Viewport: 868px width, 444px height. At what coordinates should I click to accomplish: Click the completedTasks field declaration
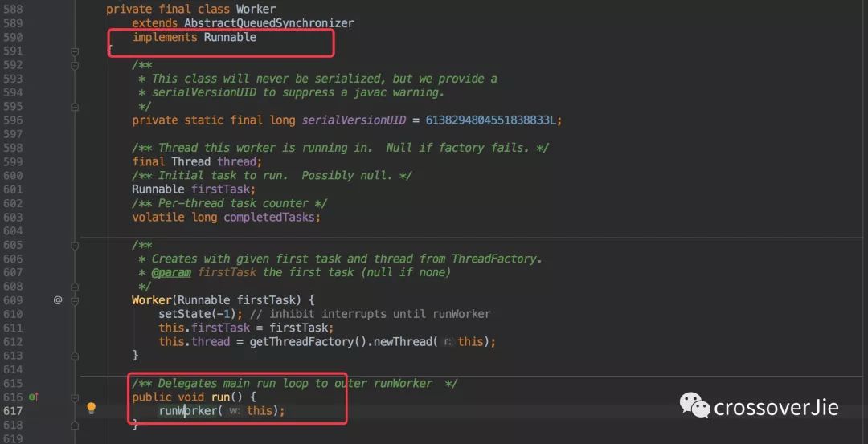coord(269,218)
